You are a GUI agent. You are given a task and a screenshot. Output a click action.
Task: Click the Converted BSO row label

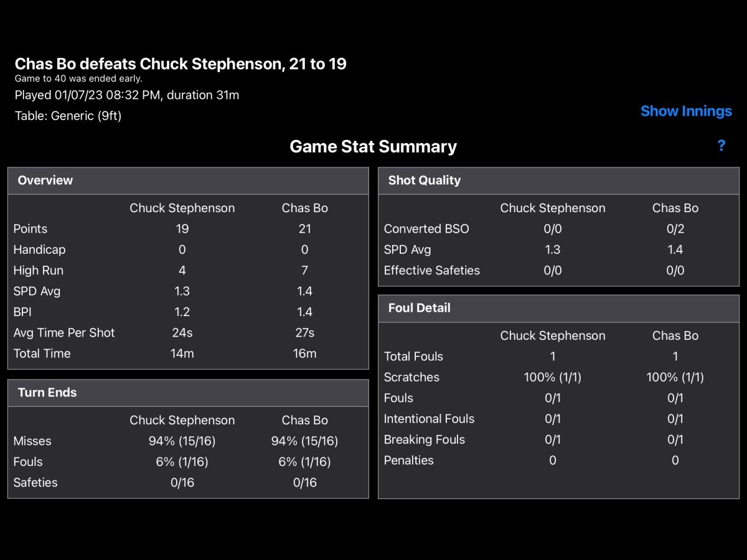(426, 229)
